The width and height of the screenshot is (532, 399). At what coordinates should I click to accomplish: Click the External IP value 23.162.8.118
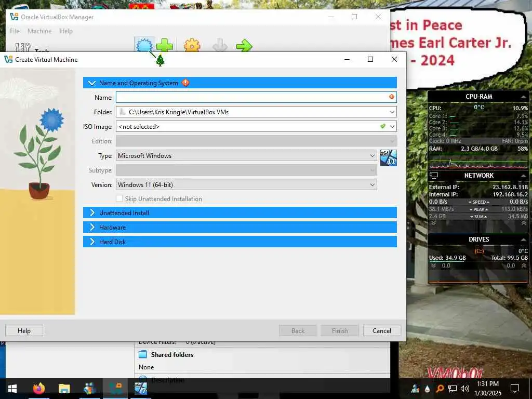[510, 187]
